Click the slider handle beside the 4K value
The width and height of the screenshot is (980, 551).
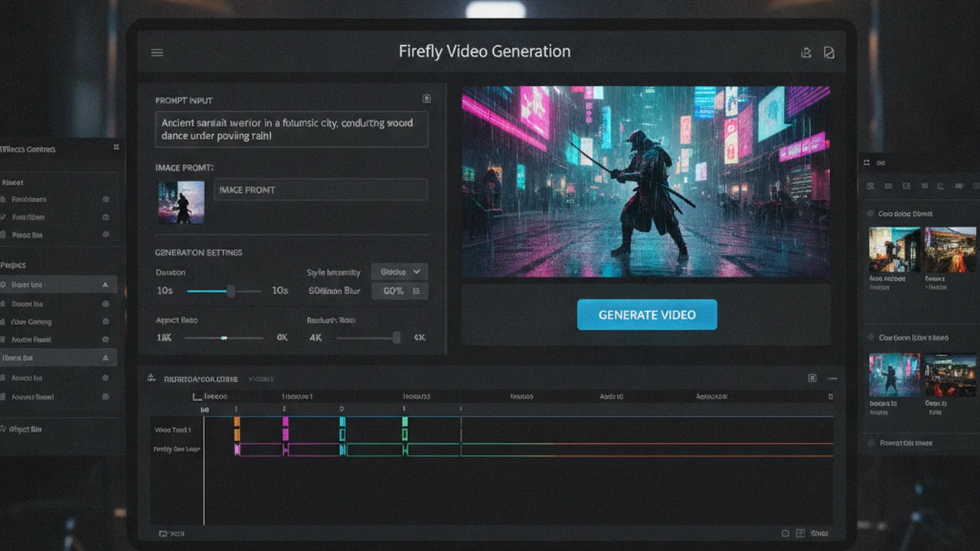[x=396, y=337]
